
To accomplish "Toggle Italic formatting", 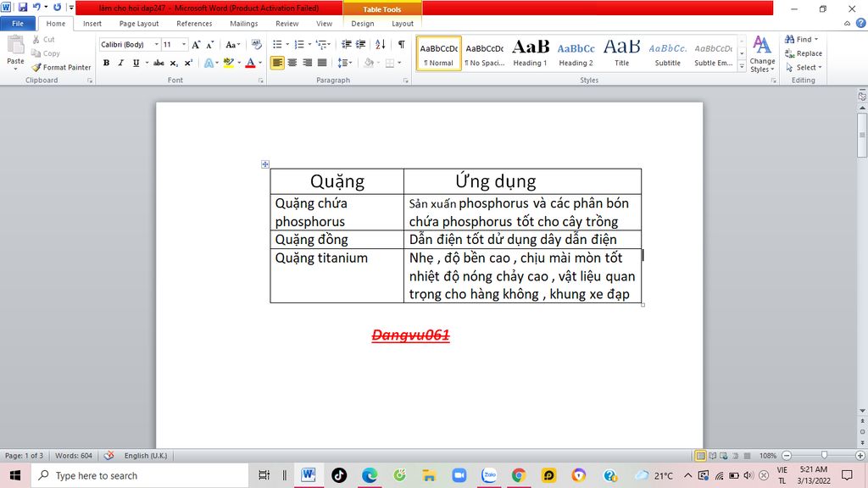I will pyautogui.click(x=120, y=63).
